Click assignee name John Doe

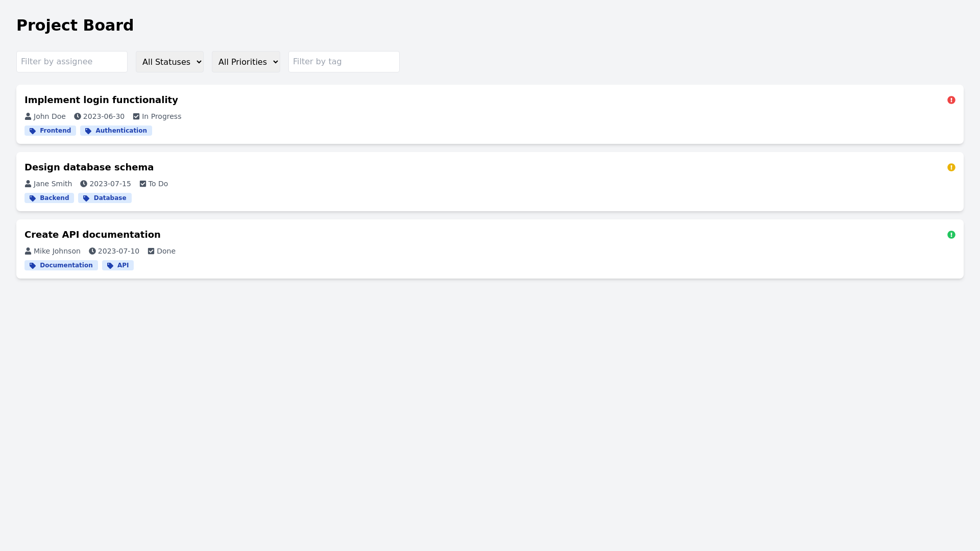pos(50,116)
